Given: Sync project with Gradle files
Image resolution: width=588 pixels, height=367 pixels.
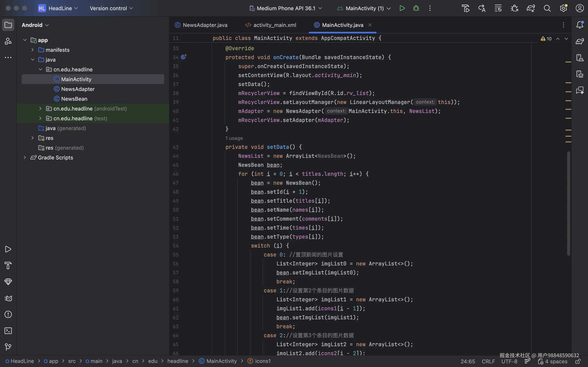Looking at the screenshot, I should [531, 8].
